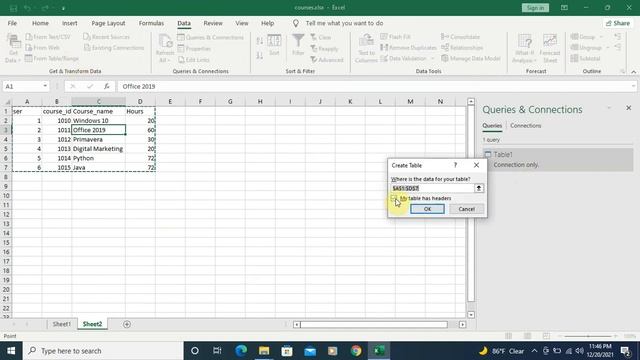The width and height of the screenshot is (640, 360).
Task: Open Microsoft Edge from taskbar
Action: coord(241,351)
